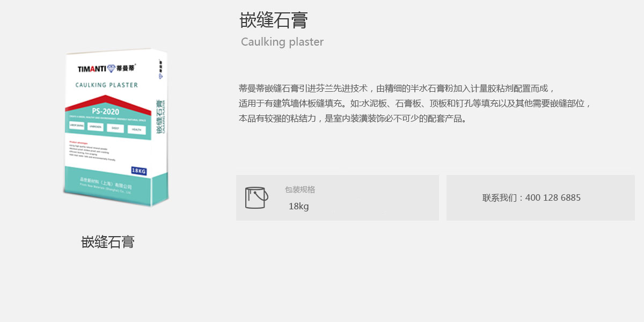The image size is (644, 322).
Task: Click the description line starting 适用于有建筑墙体
Action: pyautogui.click(x=415, y=103)
